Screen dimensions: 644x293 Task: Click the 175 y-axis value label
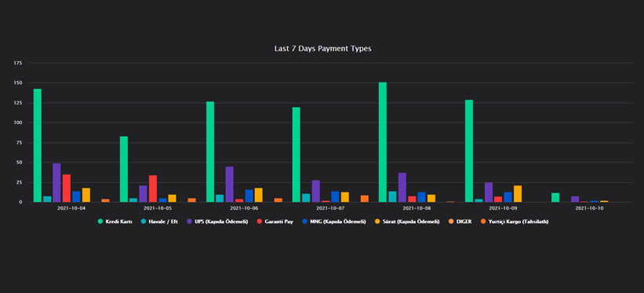pos(18,63)
